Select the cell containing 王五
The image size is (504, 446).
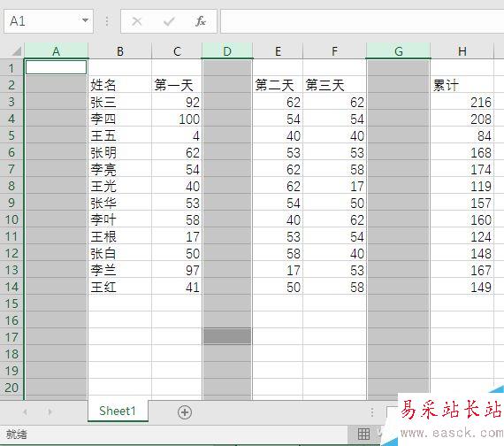[x=119, y=135]
